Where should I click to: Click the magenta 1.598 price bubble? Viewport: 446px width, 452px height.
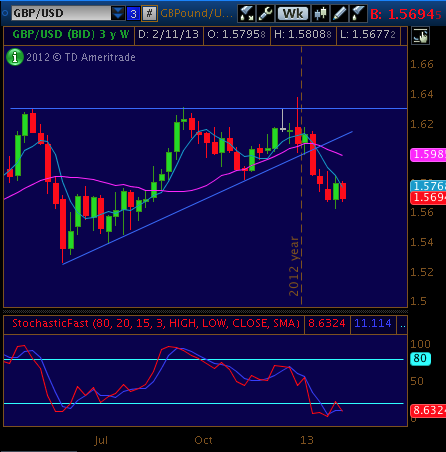[x=428, y=154]
